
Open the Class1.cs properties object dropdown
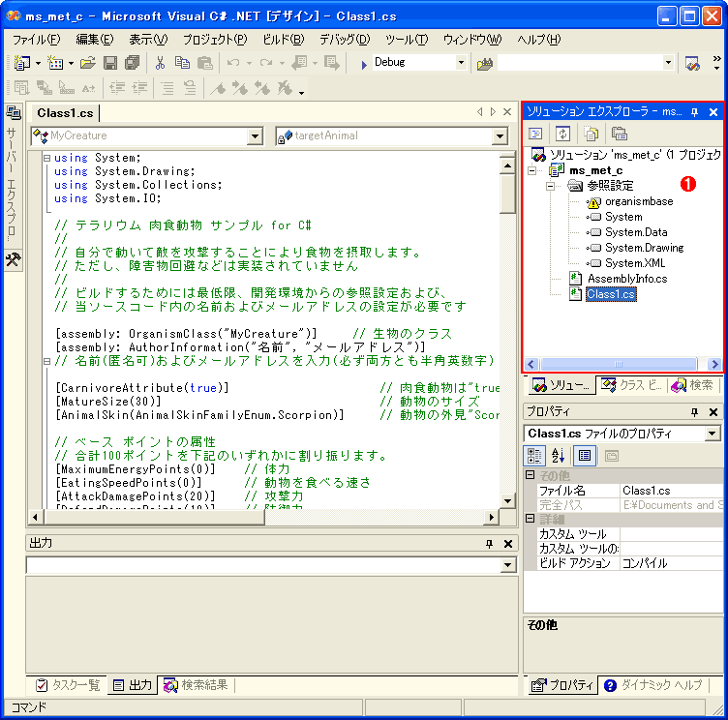click(x=713, y=434)
